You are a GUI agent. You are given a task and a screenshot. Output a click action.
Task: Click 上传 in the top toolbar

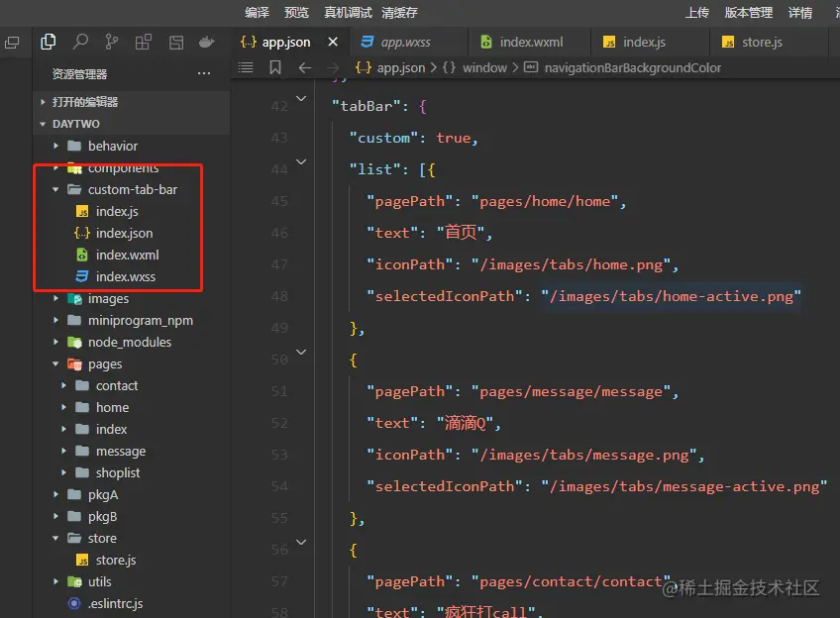pyautogui.click(x=697, y=12)
